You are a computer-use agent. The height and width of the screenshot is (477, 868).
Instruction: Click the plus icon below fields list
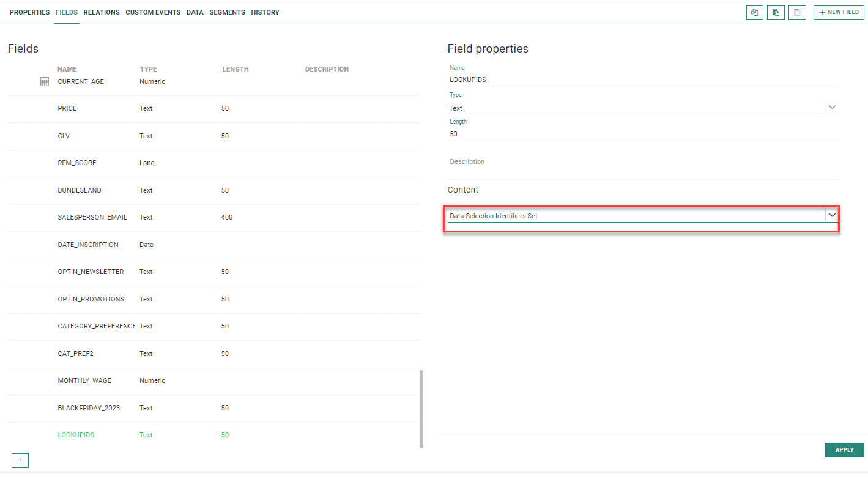point(20,460)
